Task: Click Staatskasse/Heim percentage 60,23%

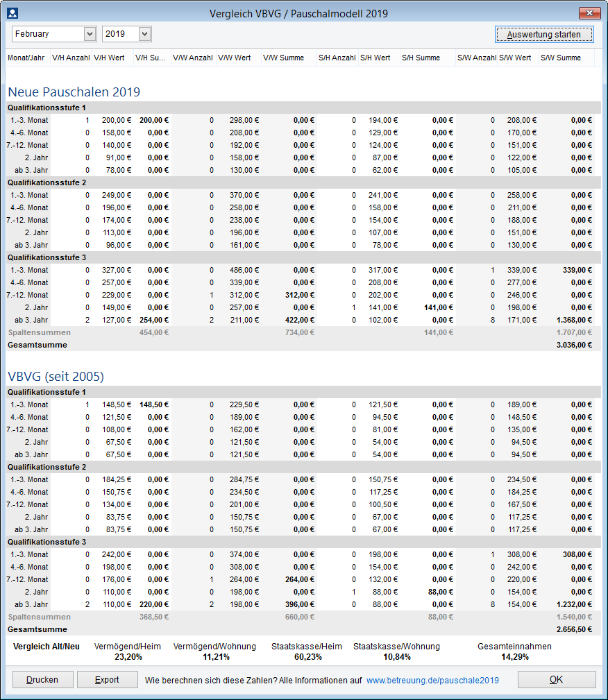Action: pos(307,657)
